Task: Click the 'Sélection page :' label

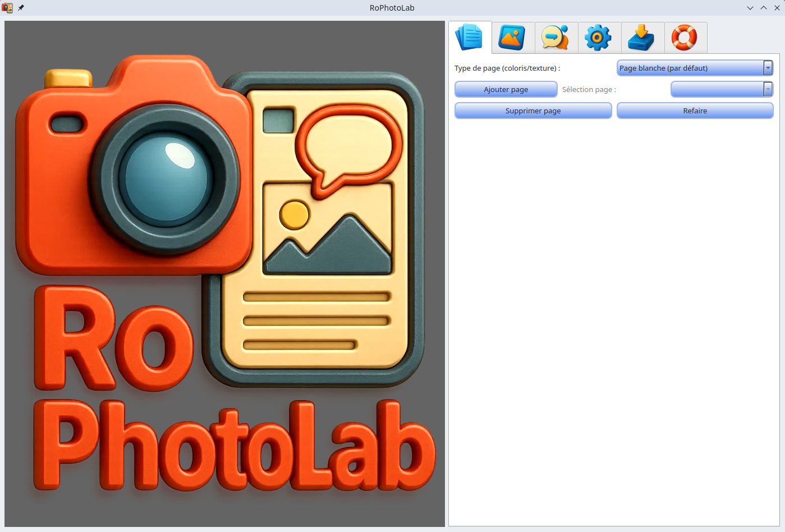Action: (x=589, y=89)
